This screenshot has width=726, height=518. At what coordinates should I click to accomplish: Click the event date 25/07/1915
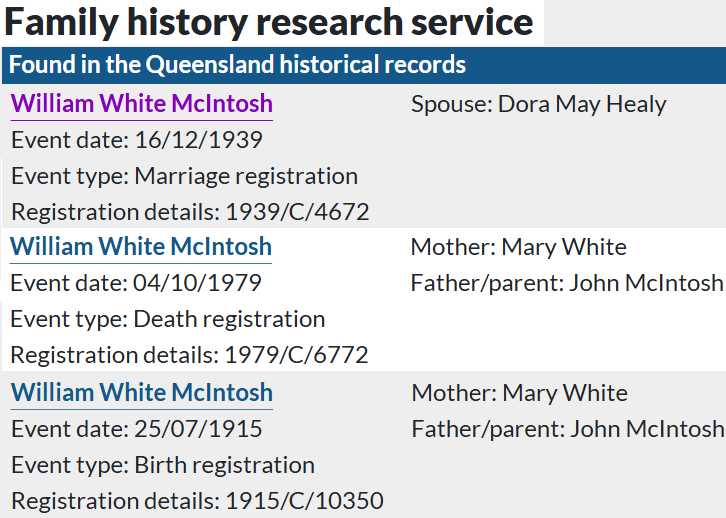tap(198, 429)
